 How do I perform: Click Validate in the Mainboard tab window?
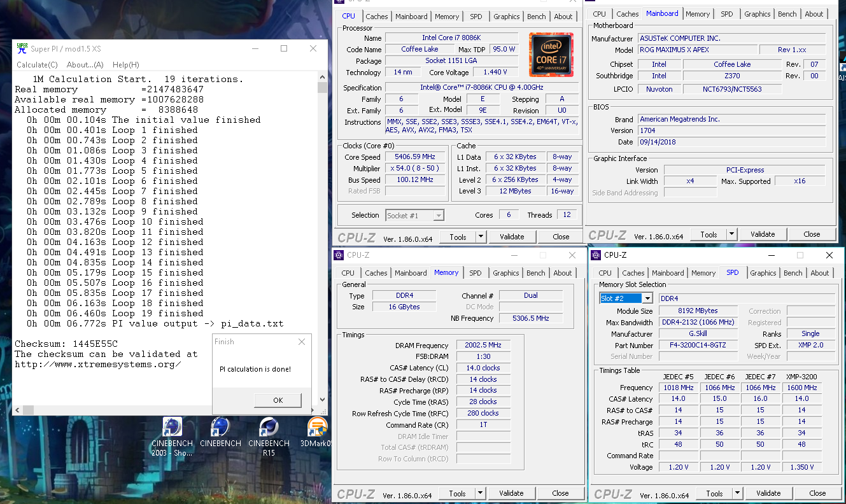point(763,234)
